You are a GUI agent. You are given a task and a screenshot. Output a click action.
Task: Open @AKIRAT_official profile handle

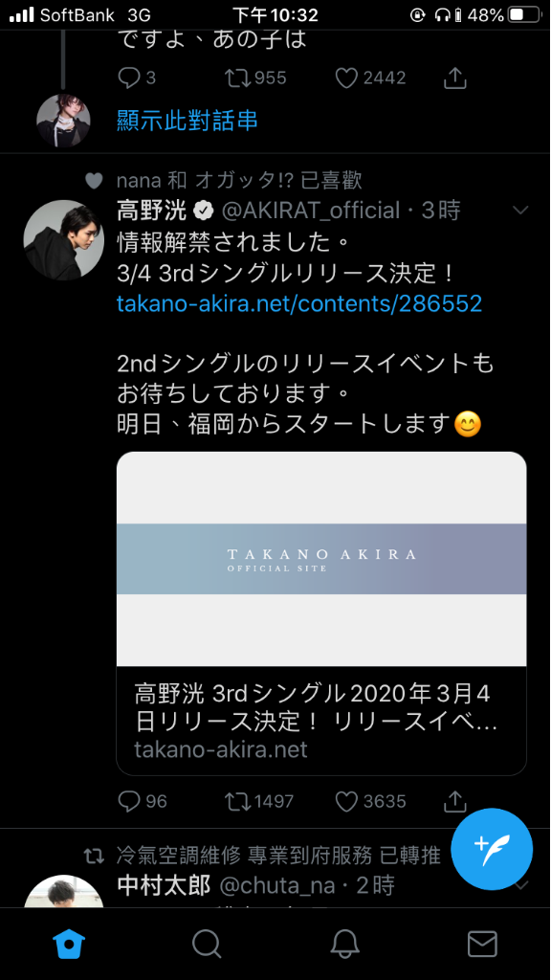(x=310, y=211)
